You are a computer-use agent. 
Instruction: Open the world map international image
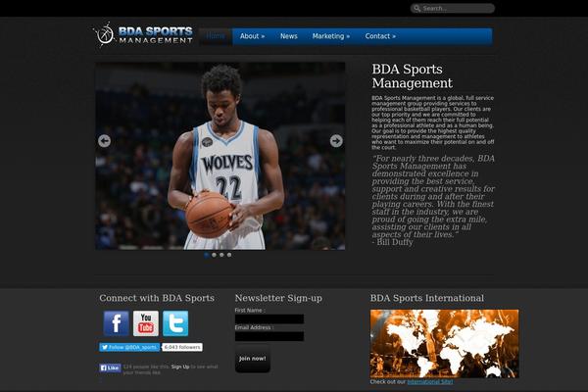444,344
